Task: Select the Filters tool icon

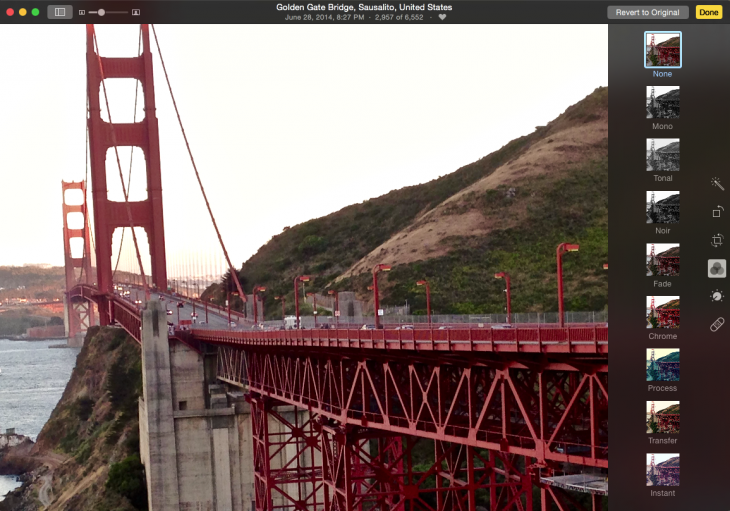Action: coord(717,269)
